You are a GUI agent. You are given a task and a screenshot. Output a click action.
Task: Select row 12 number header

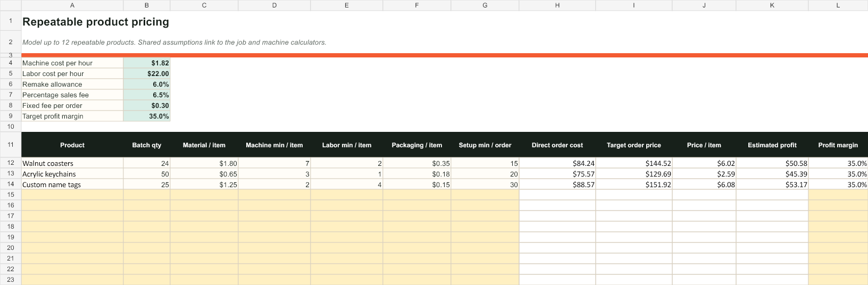(x=11, y=163)
